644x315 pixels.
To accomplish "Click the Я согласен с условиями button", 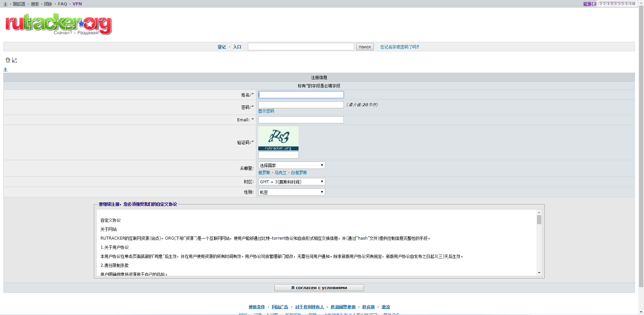I will pyautogui.click(x=319, y=288).
